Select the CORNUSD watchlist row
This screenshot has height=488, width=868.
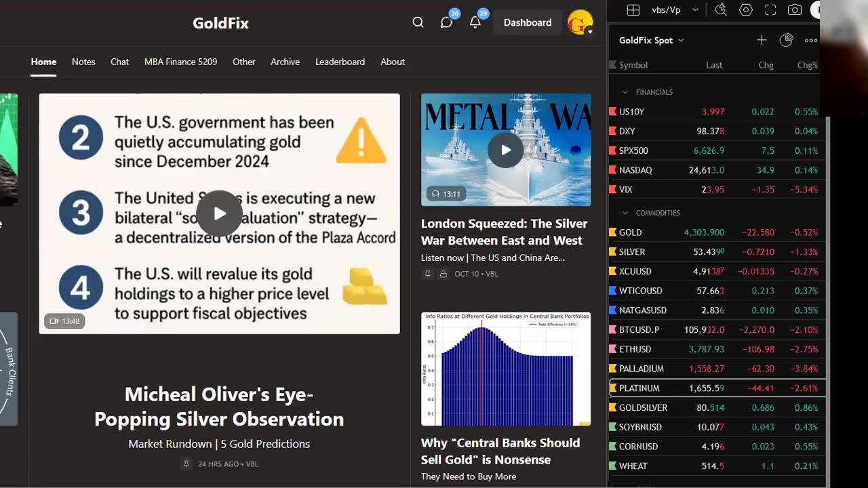(x=717, y=447)
